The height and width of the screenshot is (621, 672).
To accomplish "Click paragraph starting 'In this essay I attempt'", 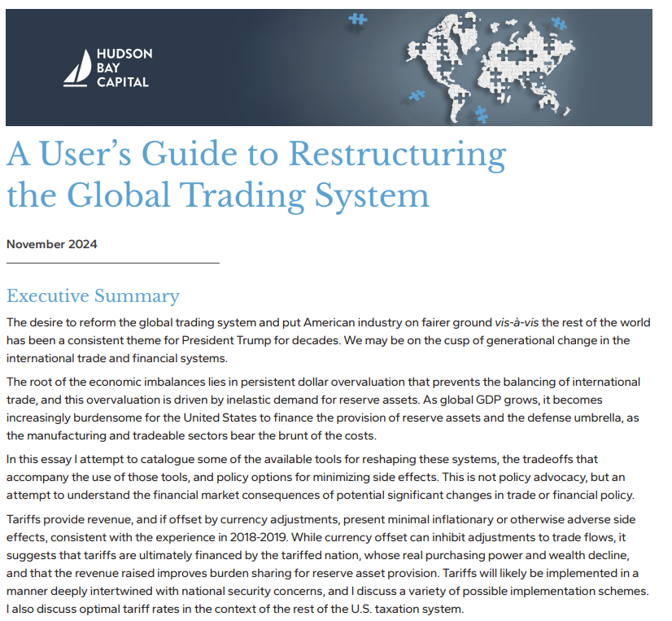I will [x=325, y=476].
